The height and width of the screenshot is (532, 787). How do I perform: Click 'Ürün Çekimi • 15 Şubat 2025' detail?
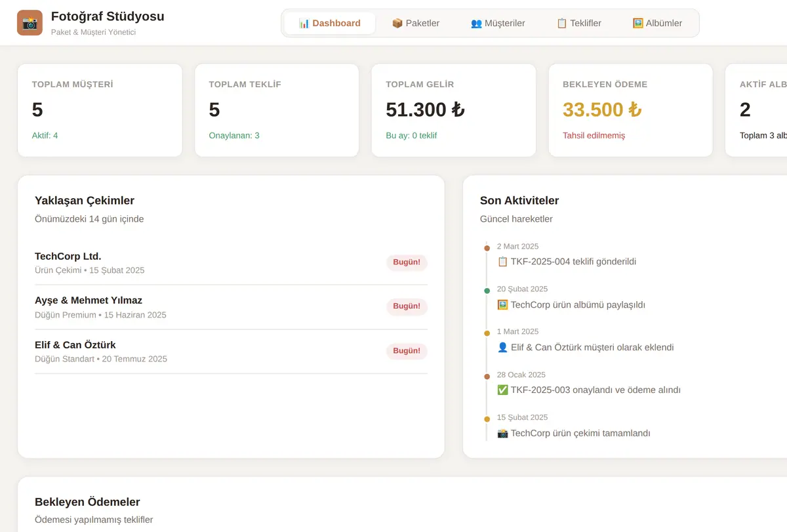coord(90,270)
